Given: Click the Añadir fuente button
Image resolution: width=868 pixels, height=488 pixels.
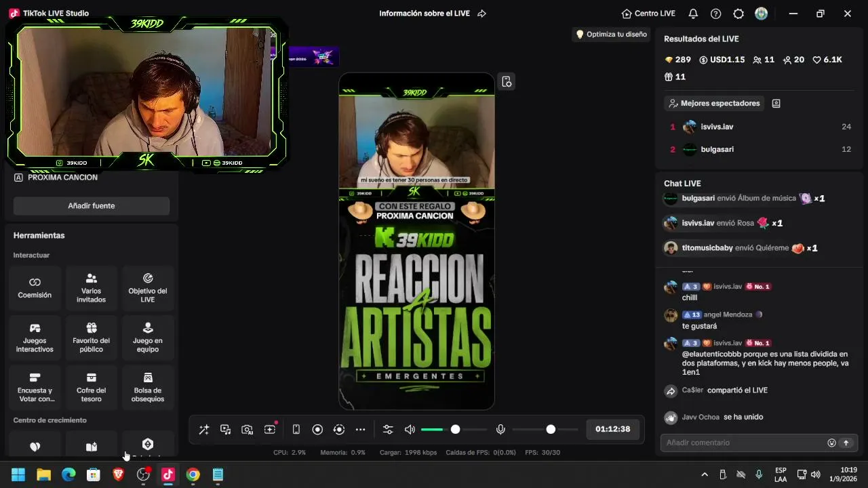Looking at the screenshot, I should (x=92, y=206).
